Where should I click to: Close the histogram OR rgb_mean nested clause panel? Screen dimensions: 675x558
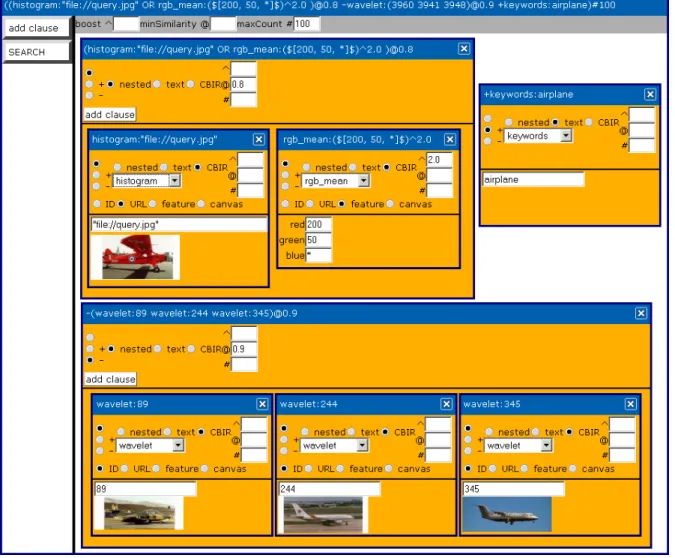coord(464,49)
